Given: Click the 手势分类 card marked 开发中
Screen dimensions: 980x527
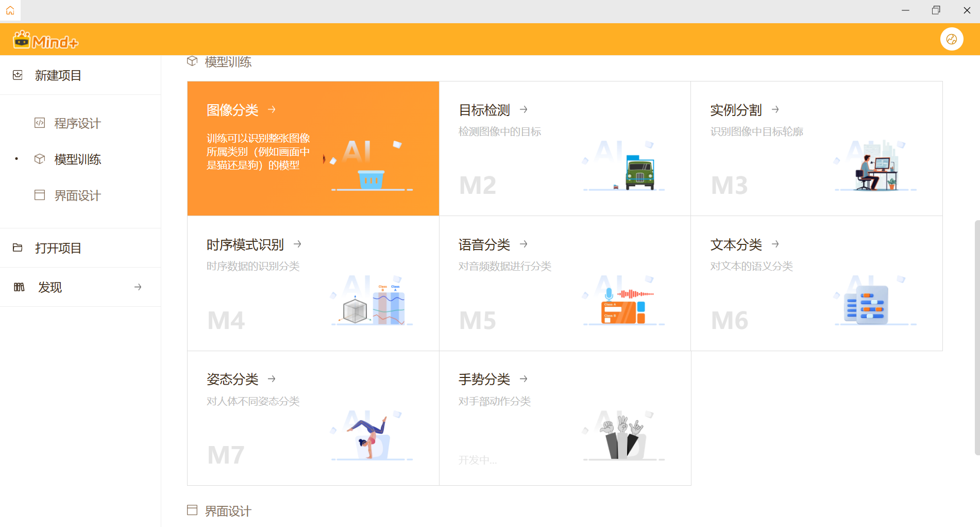Looking at the screenshot, I should coord(565,418).
